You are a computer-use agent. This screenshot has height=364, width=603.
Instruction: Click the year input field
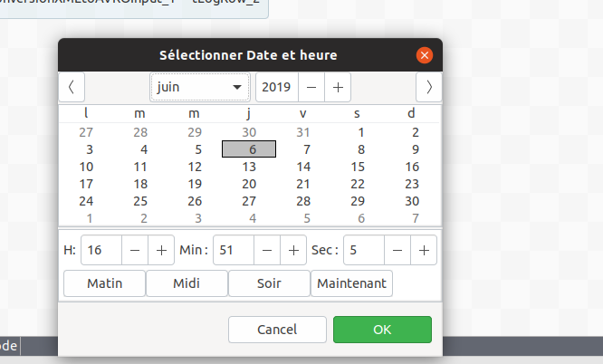[x=277, y=87]
